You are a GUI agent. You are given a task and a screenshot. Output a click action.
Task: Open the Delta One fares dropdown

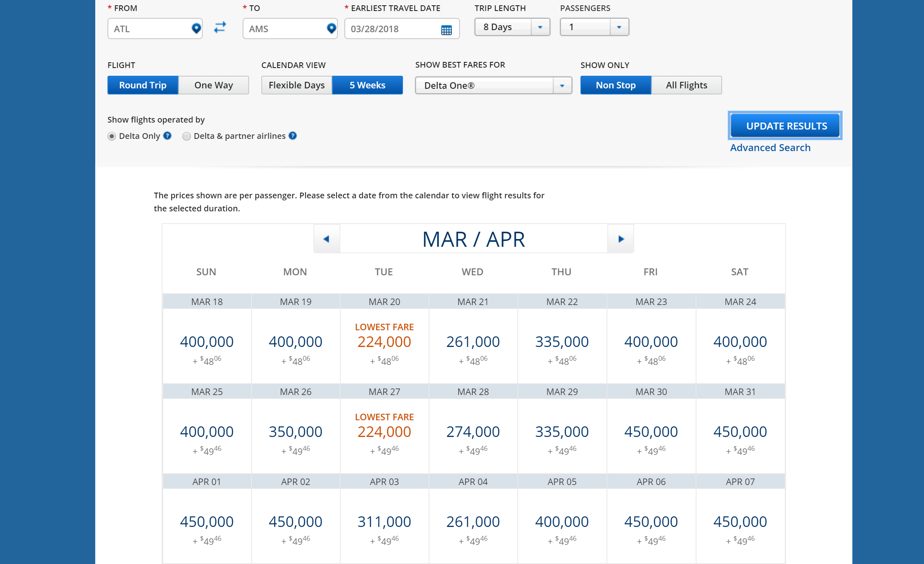562,86
